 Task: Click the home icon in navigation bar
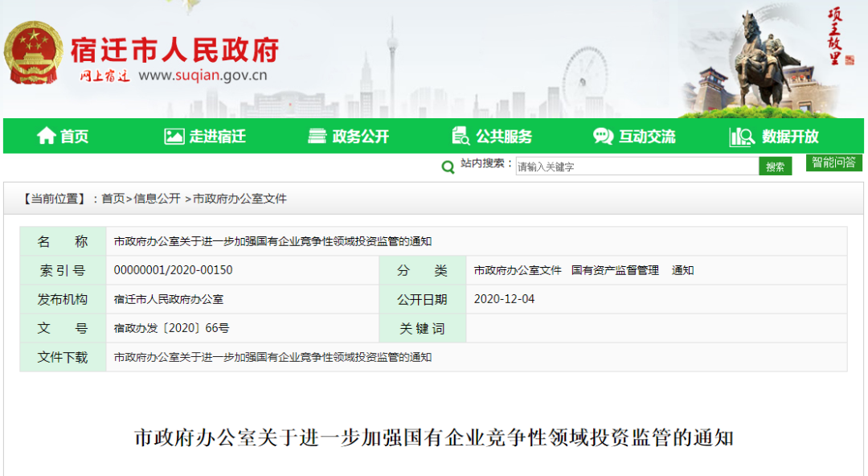point(46,136)
